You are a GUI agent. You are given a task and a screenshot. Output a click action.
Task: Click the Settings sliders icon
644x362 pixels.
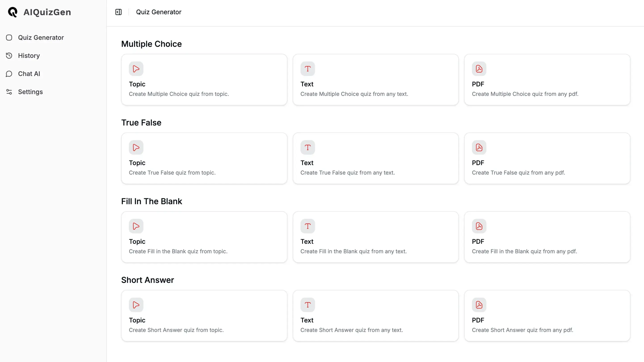(9, 92)
